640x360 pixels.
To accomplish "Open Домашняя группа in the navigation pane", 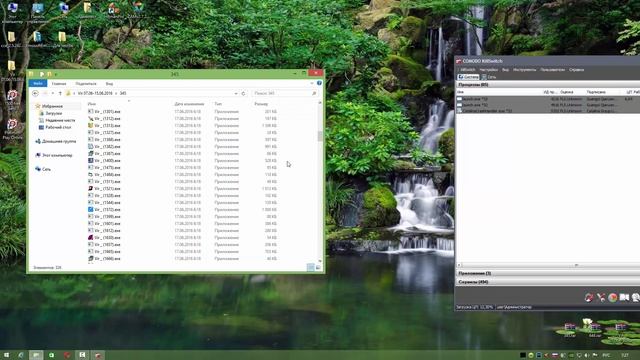I will [x=56, y=141].
